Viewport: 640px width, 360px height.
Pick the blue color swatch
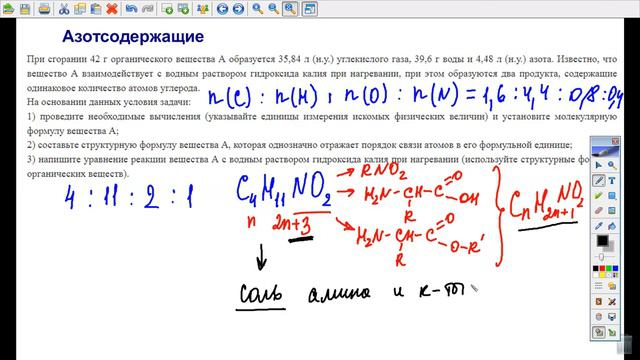click(x=615, y=268)
